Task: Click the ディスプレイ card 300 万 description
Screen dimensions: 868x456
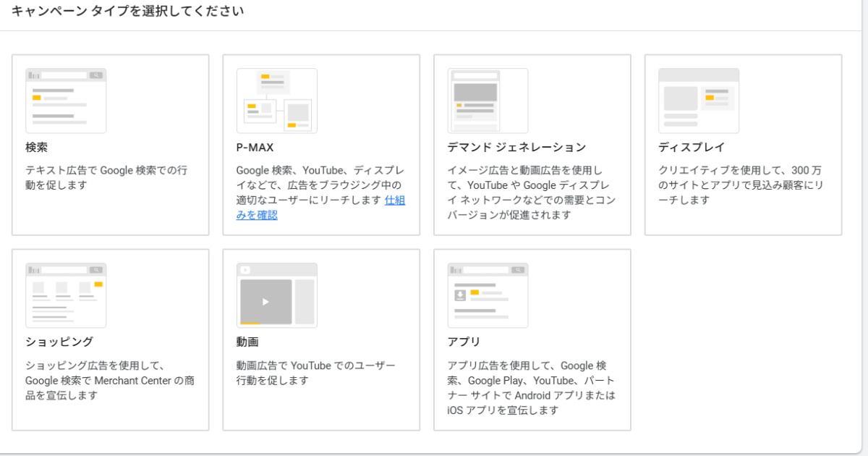Action: [740, 185]
